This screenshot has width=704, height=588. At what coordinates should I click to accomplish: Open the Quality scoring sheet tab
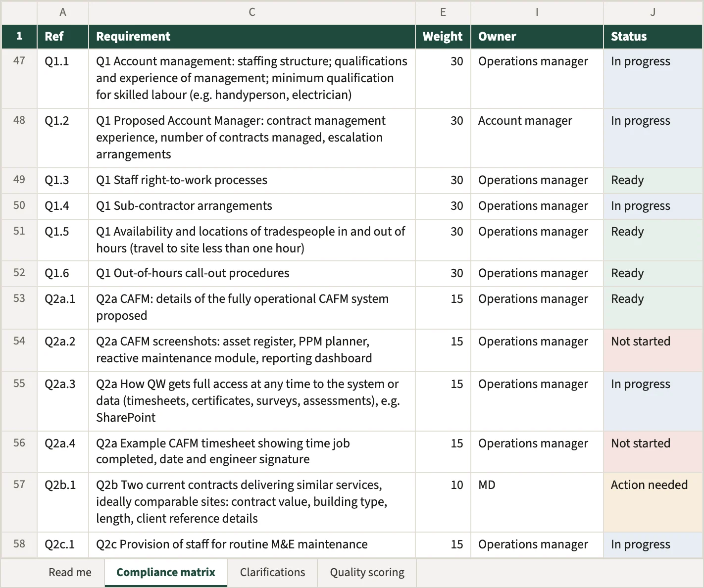click(x=367, y=573)
